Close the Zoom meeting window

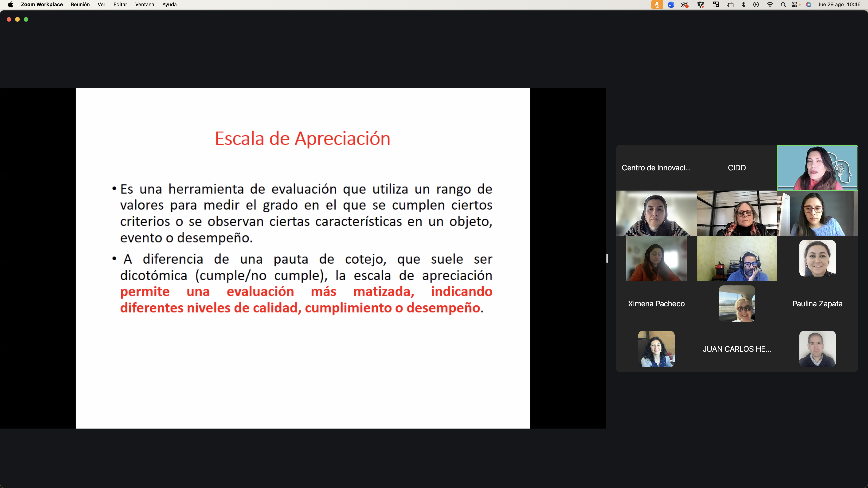click(x=9, y=20)
